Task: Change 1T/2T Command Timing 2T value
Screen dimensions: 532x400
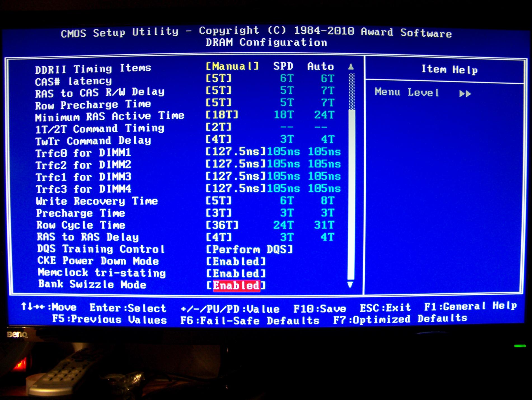Action: point(219,127)
